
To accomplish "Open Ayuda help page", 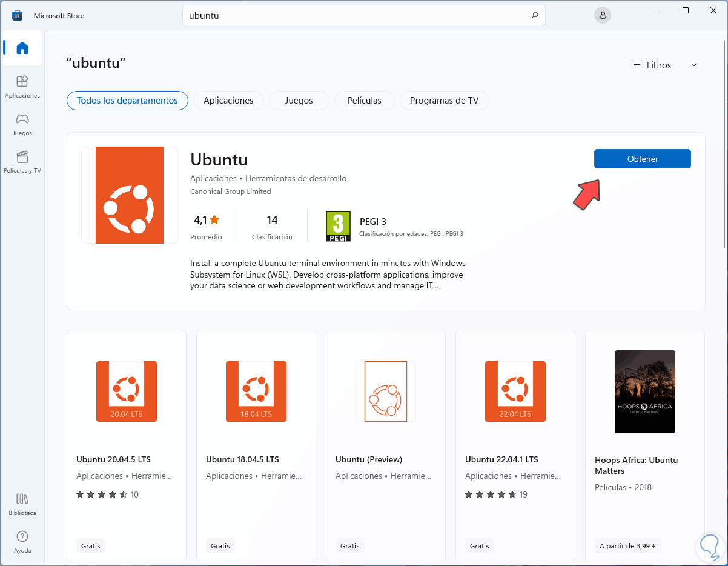I will (22, 542).
